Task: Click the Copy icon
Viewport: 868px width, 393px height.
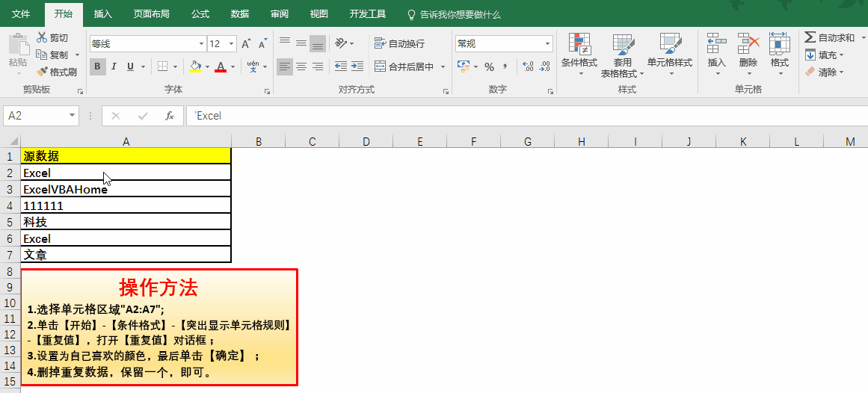Action: [x=42, y=55]
